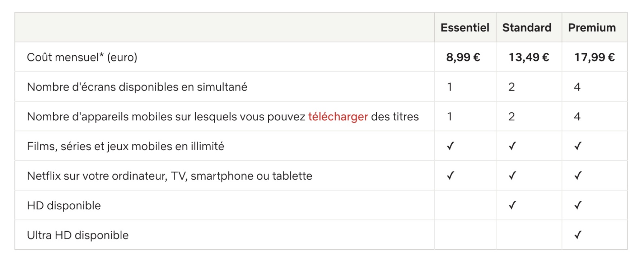Click Essentiel checkmark for Netflix sur votre ordinateur
The width and height of the screenshot is (644, 264).
(x=450, y=175)
